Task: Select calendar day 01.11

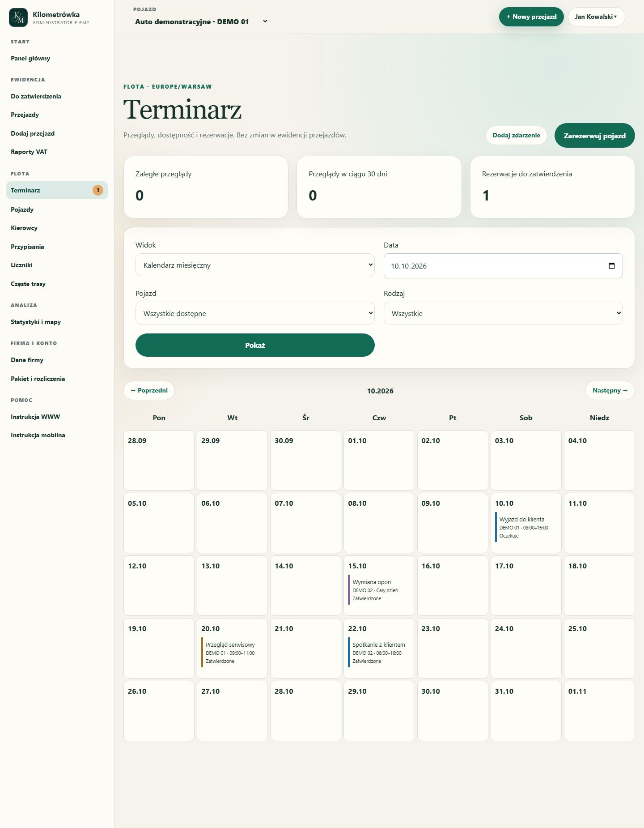Action: [x=599, y=711]
